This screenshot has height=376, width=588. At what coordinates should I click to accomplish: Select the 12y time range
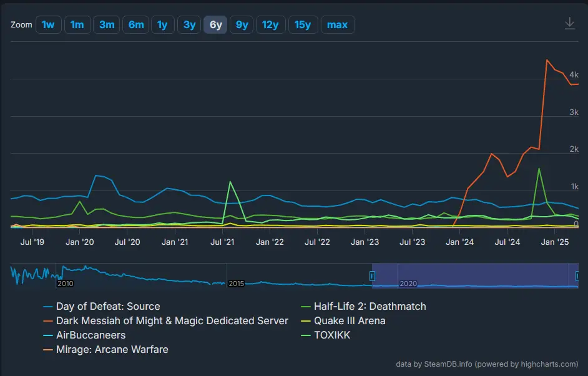[270, 24]
